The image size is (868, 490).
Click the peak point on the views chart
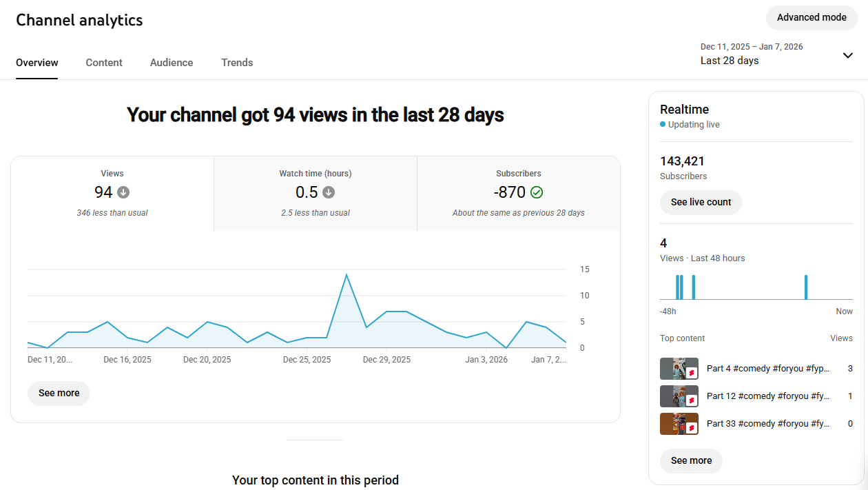pyautogui.click(x=346, y=275)
